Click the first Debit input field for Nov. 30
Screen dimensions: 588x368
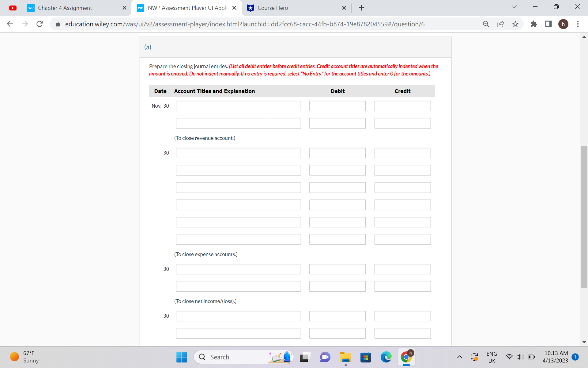(x=337, y=106)
